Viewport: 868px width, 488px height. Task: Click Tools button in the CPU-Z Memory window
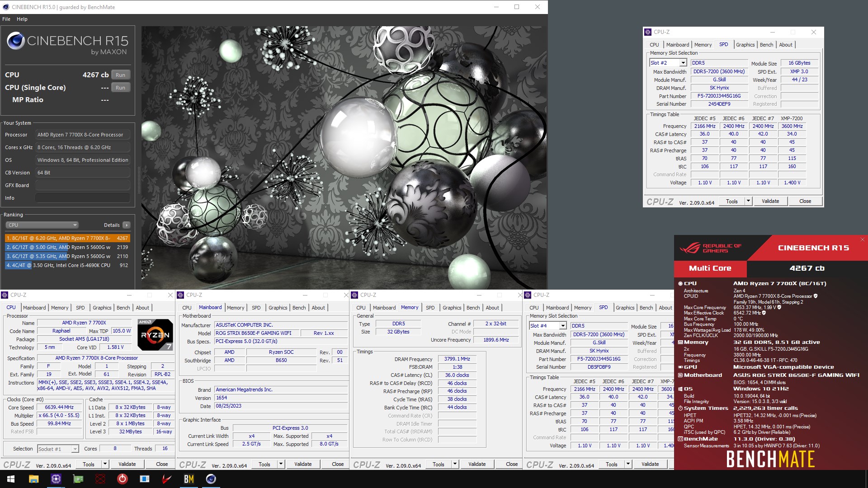coord(439,464)
